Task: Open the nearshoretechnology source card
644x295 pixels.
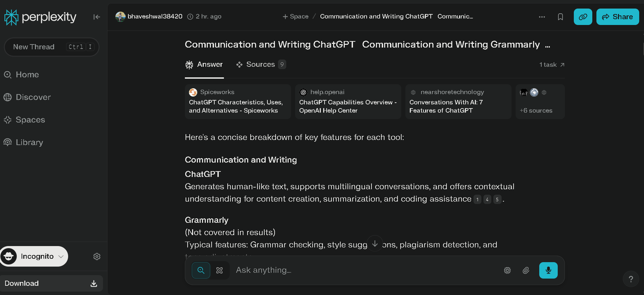Action: point(458,102)
